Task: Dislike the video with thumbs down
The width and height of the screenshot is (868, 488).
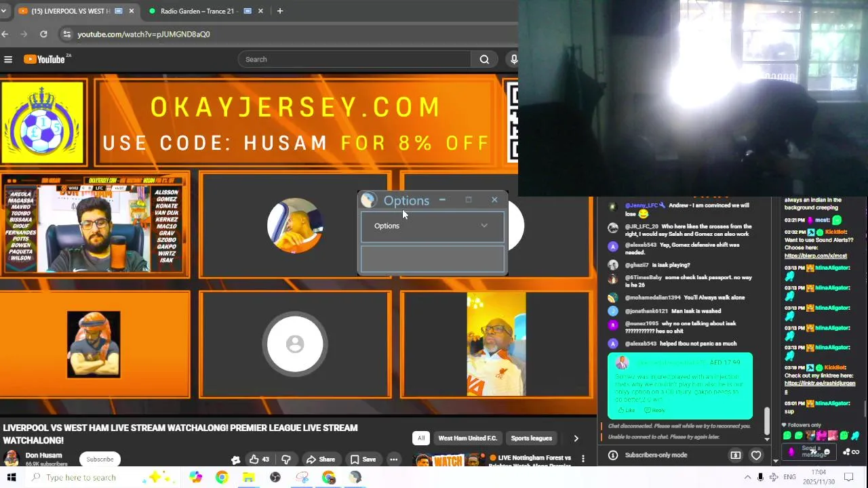Action: click(x=286, y=460)
